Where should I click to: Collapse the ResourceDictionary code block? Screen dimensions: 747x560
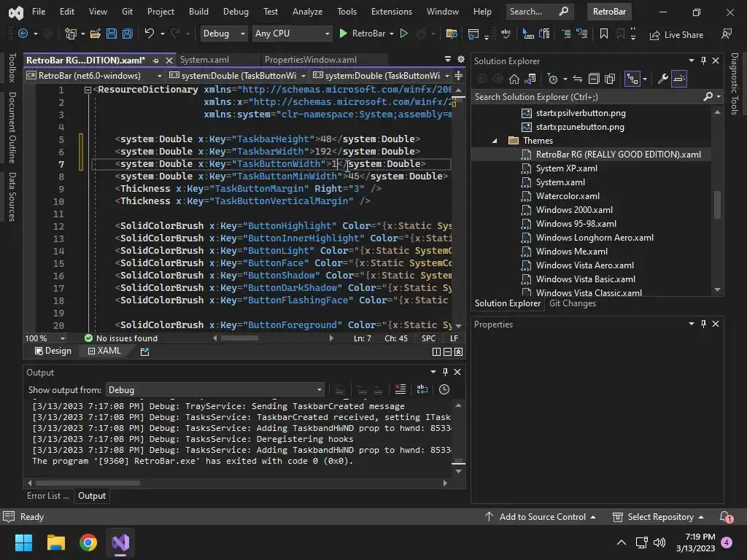tap(88, 90)
